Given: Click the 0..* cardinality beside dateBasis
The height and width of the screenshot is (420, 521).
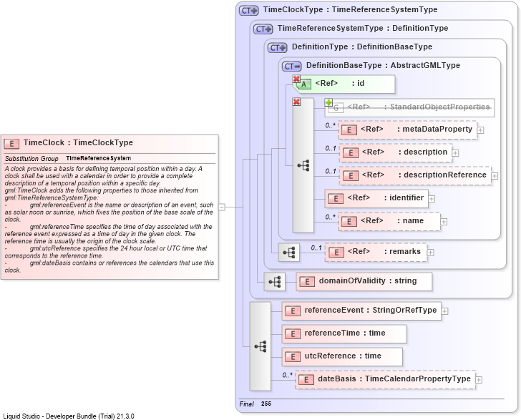Looking at the screenshot, I should (x=288, y=375).
